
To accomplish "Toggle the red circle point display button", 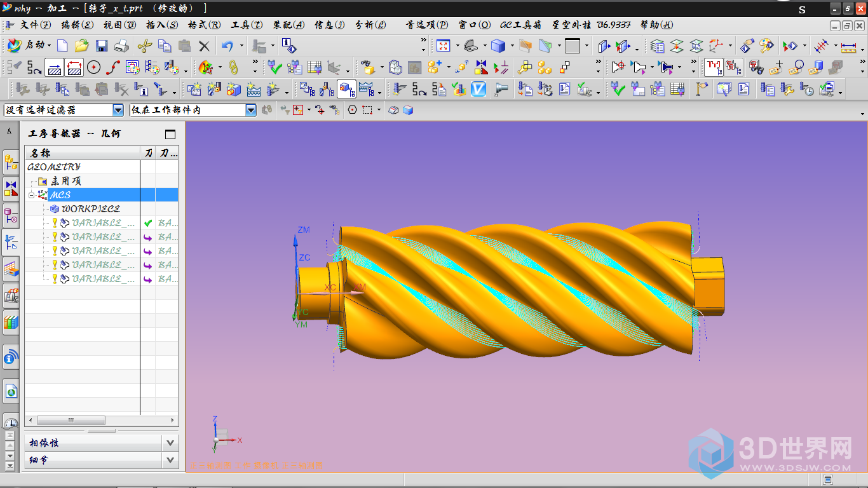I will [x=93, y=67].
